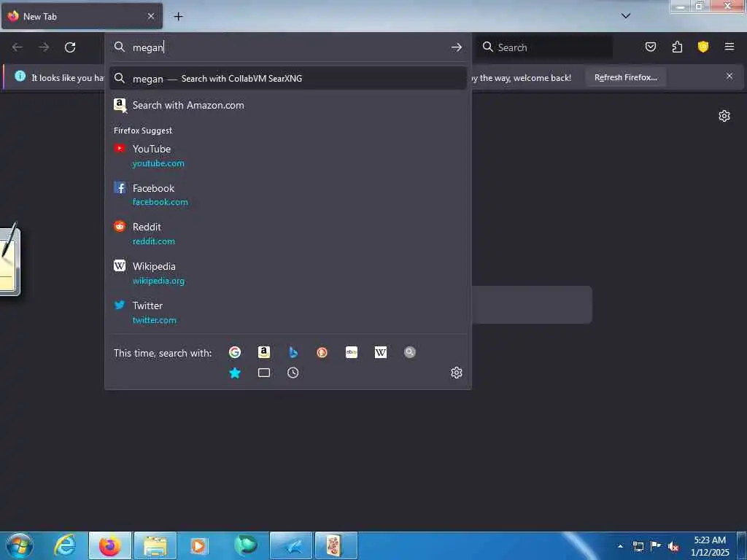Open new tab page personalize gear
Image resolution: width=747 pixels, height=560 pixels.
(724, 116)
